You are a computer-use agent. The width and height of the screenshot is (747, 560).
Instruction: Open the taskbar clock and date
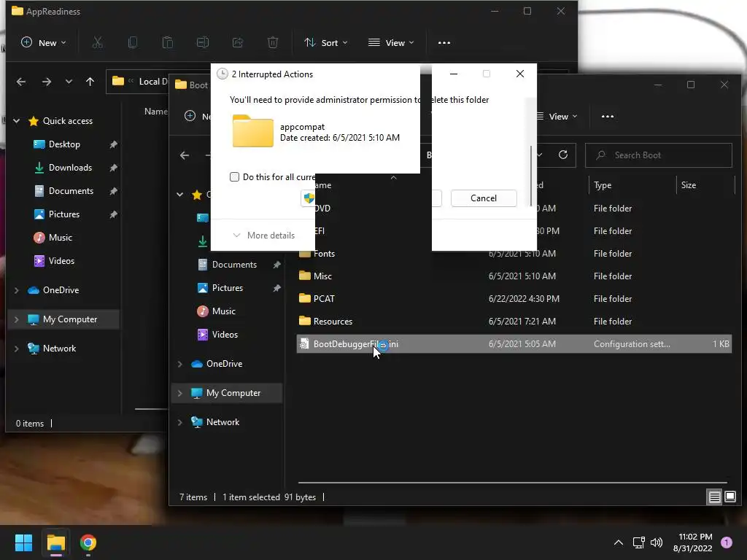coord(693,542)
